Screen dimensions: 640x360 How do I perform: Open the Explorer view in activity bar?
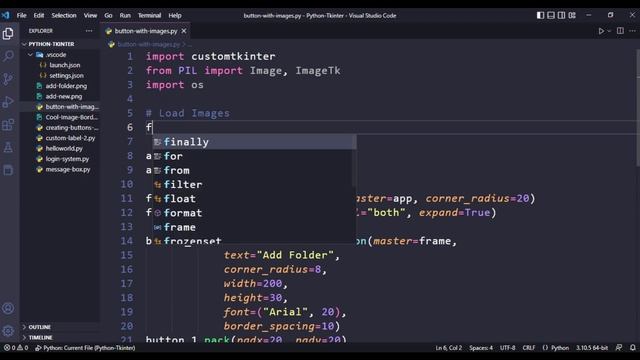(8, 33)
